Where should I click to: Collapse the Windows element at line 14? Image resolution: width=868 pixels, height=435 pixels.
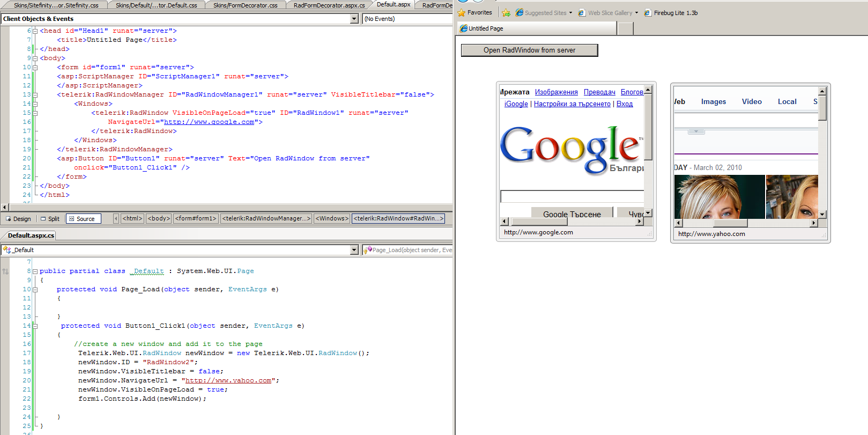[x=35, y=104]
